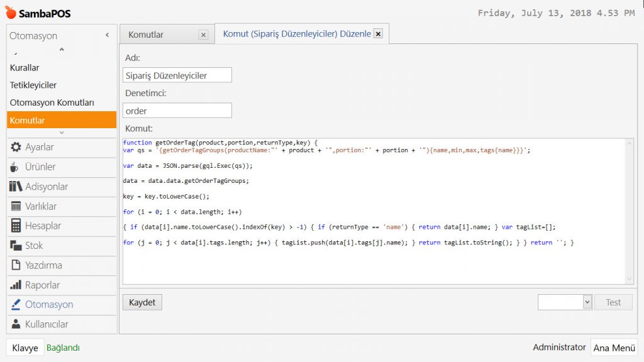The width and height of the screenshot is (644, 362).
Task: Open Yazdırma via the document icon
Action: click(16, 265)
